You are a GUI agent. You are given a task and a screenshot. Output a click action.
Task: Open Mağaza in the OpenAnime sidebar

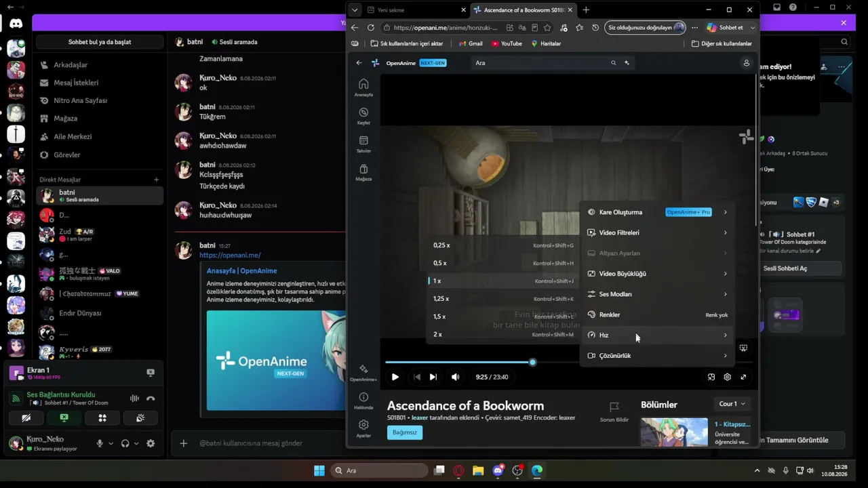click(x=363, y=172)
